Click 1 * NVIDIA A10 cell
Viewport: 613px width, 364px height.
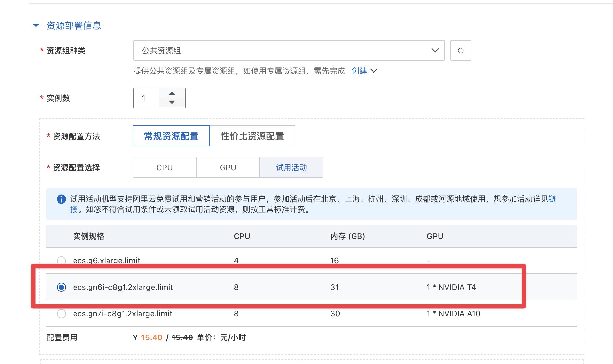click(x=453, y=314)
